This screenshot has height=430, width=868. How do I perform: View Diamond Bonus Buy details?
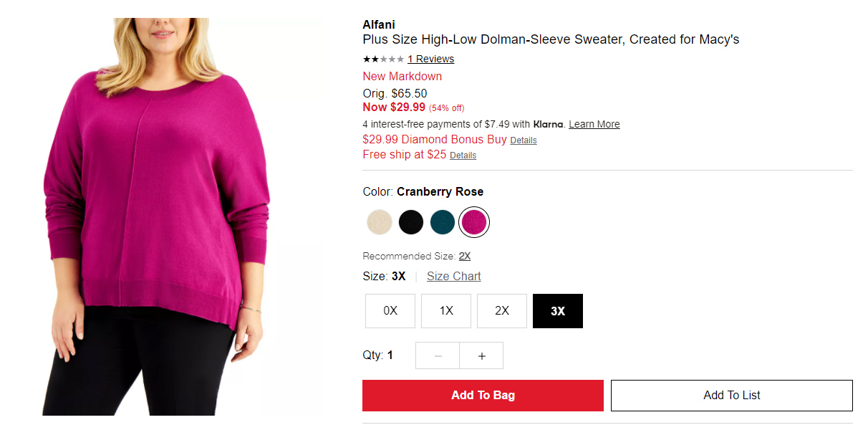pyautogui.click(x=524, y=140)
